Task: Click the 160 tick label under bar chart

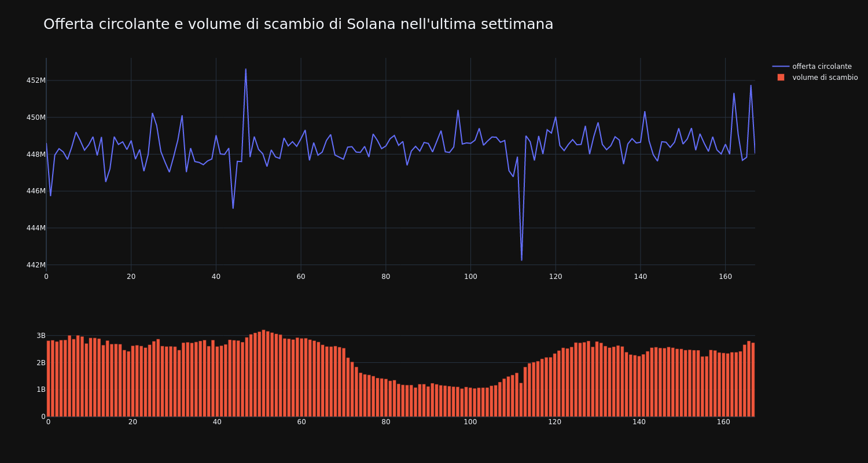Action: (x=723, y=422)
